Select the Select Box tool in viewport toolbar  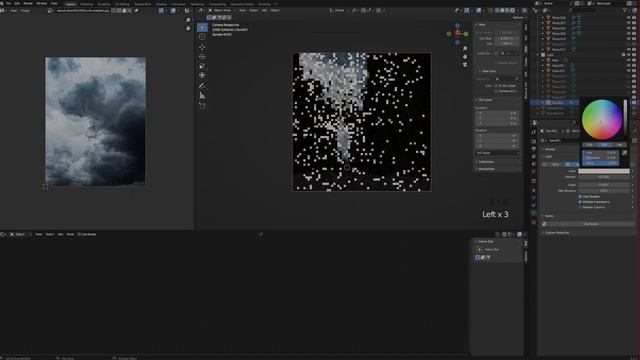(x=202, y=27)
